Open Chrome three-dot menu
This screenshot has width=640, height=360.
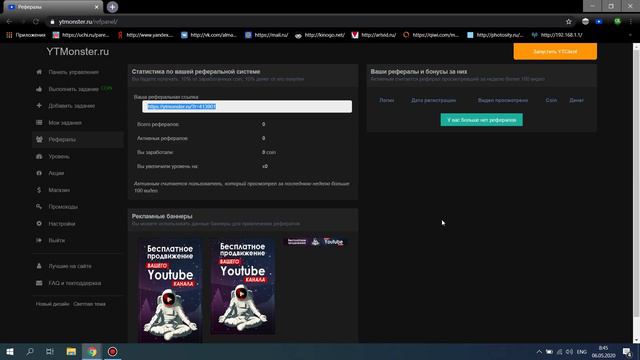click(x=631, y=22)
